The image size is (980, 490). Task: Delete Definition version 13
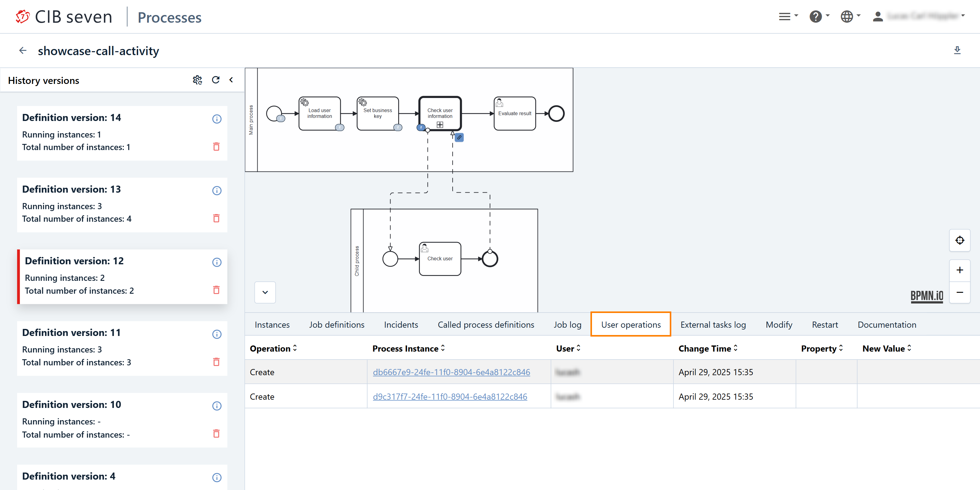pos(216,218)
